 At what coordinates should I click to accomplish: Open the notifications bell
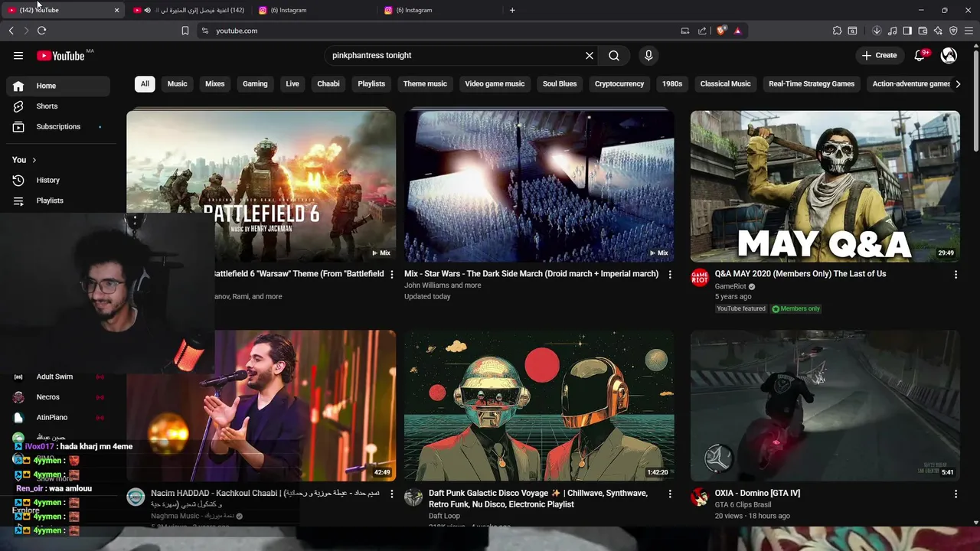tap(920, 55)
